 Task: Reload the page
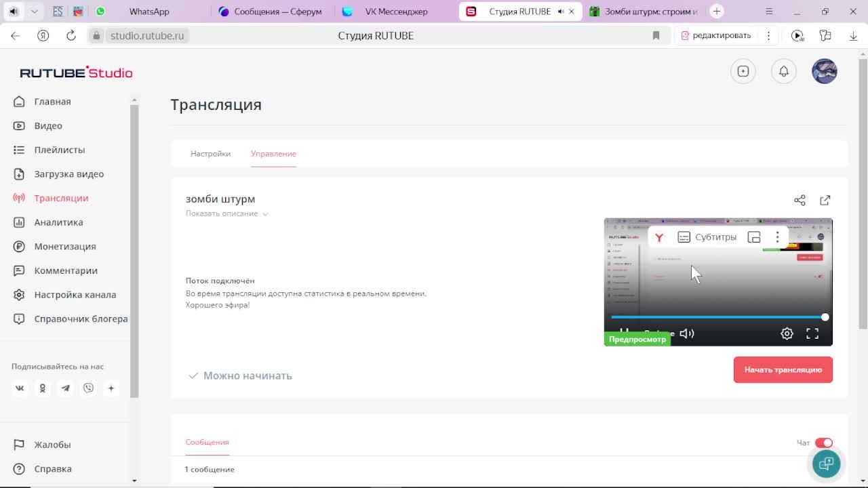point(71,36)
